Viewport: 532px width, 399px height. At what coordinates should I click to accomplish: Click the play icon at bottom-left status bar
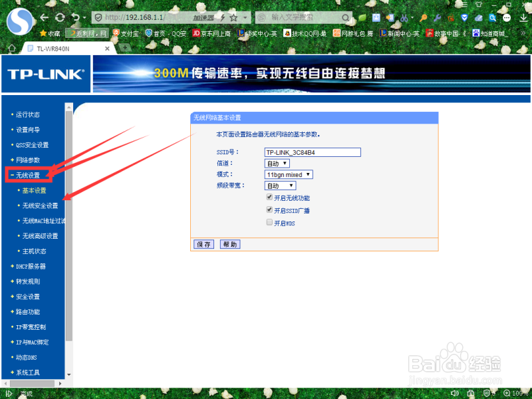9,394
